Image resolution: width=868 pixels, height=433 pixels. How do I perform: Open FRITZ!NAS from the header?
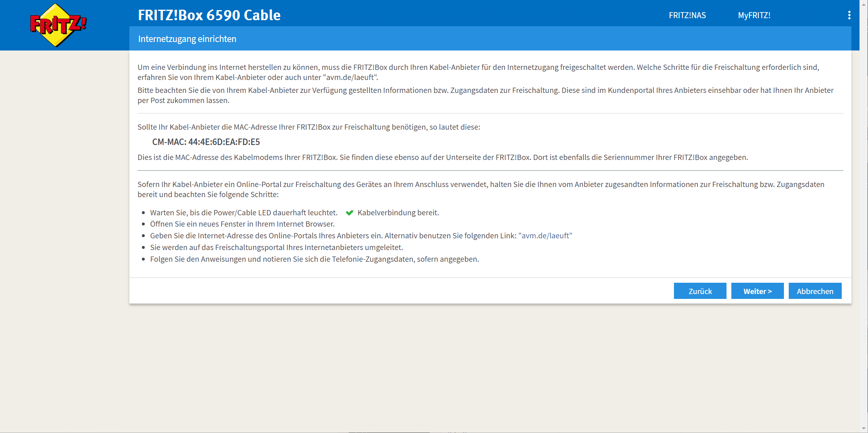(x=687, y=15)
